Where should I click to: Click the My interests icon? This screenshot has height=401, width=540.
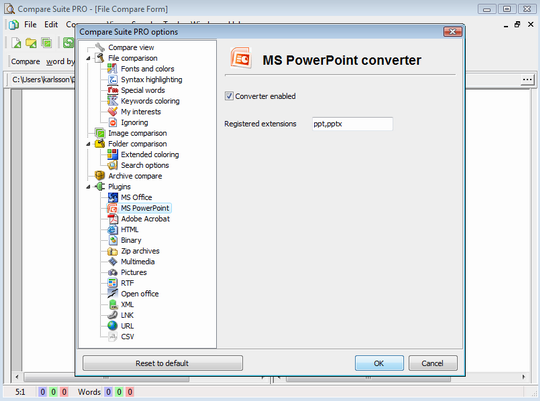tap(112, 111)
